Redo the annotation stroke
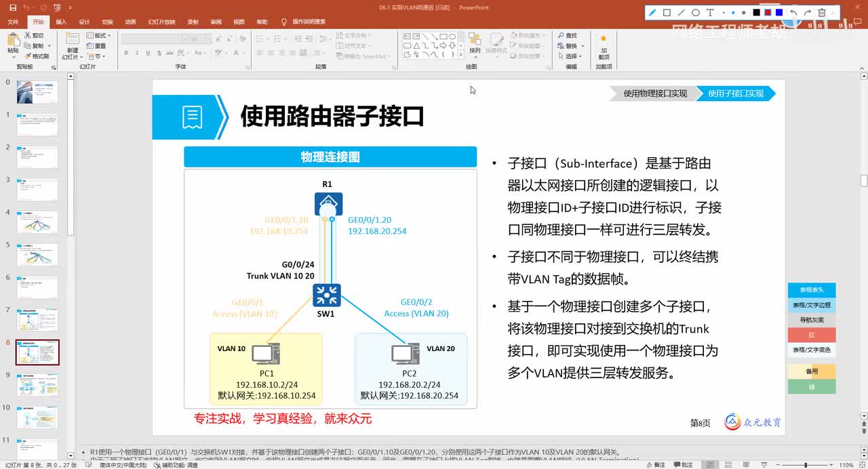Viewport: 868px width, 469px height. coord(808,12)
